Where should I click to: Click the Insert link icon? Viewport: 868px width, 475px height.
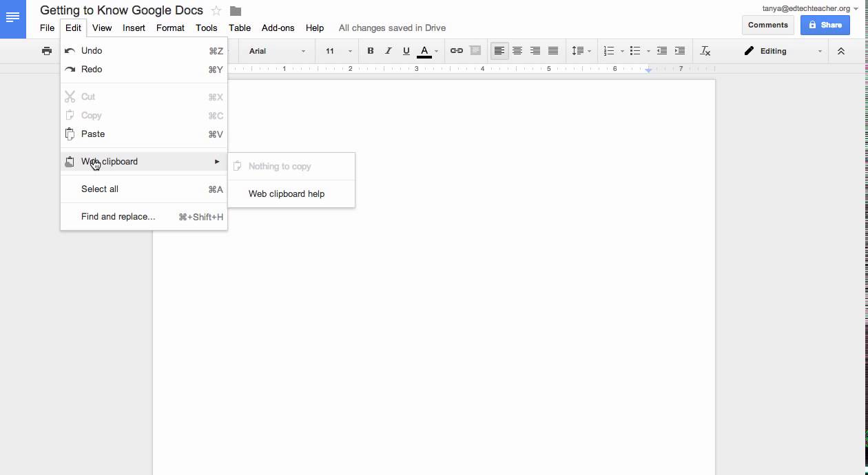(x=456, y=51)
